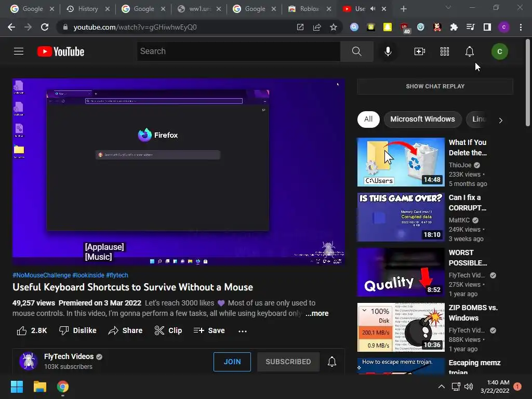Open Chrome profile avatar

[504, 27]
